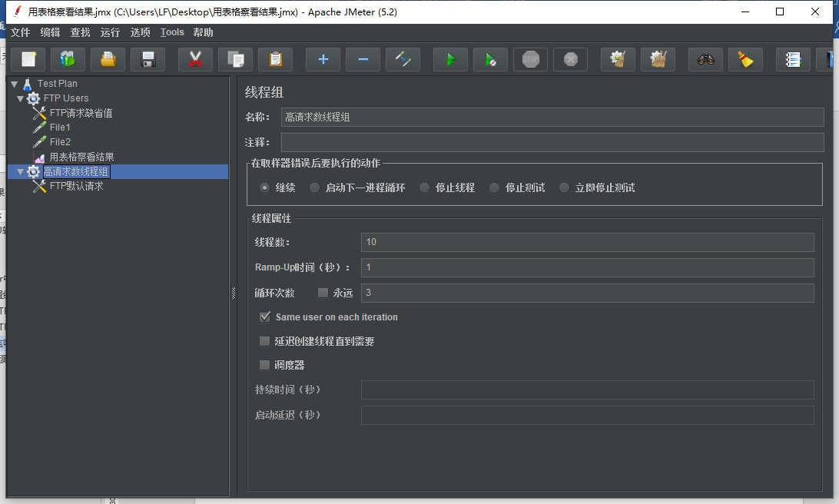This screenshot has width=839, height=504.
Task: Collapse the Test Plan tree node
Action: [14, 83]
